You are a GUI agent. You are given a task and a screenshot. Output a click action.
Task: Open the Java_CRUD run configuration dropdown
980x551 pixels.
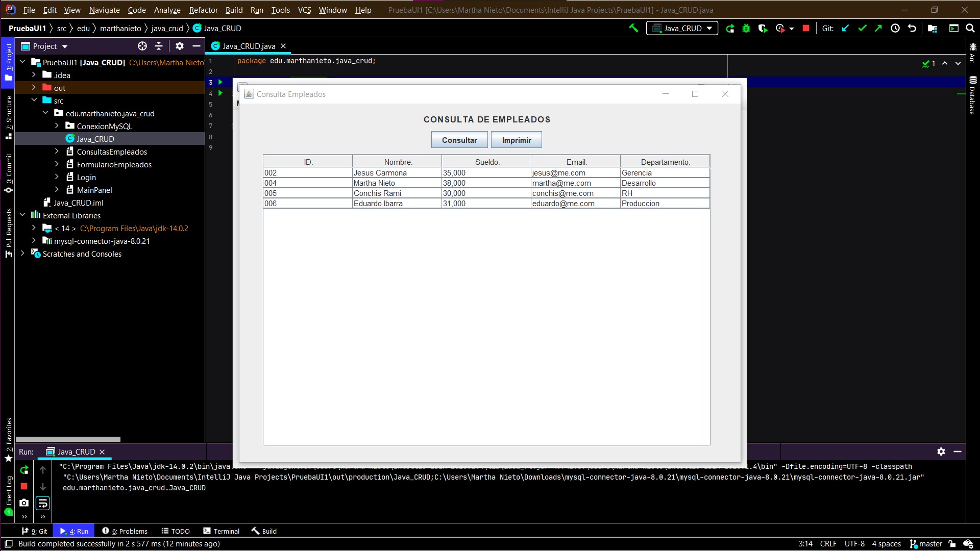coord(682,29)
